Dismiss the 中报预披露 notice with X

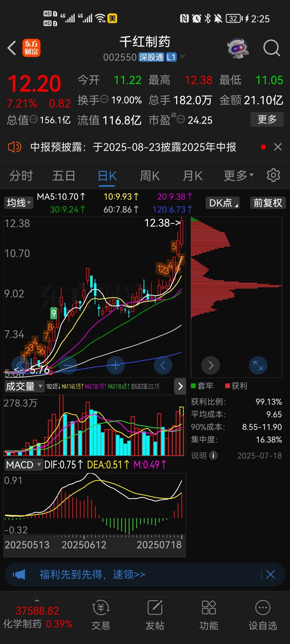pos(278,147)
